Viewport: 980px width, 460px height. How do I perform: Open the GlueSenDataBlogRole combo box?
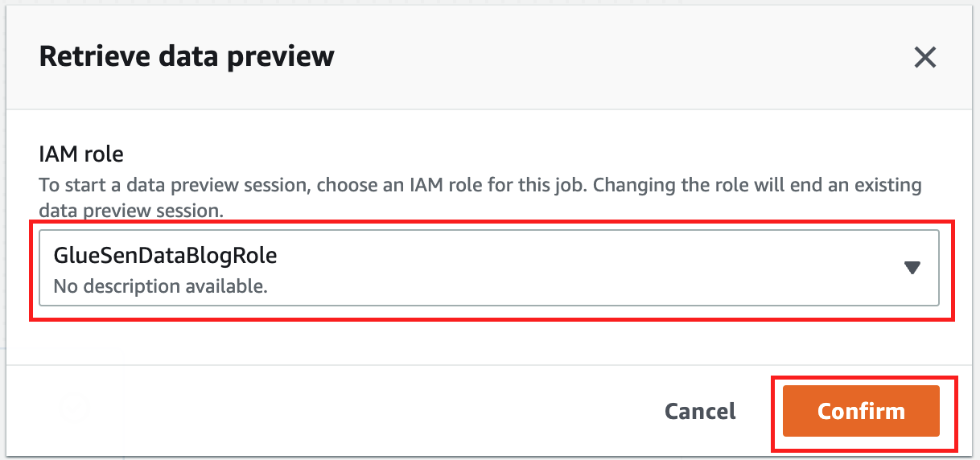click(x=489, y=268)
